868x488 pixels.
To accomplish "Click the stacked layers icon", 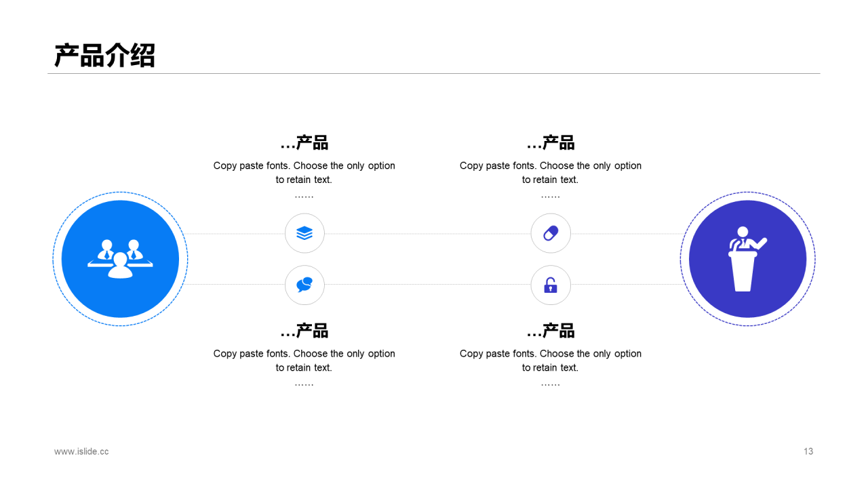I will click(x=304, y=233).
